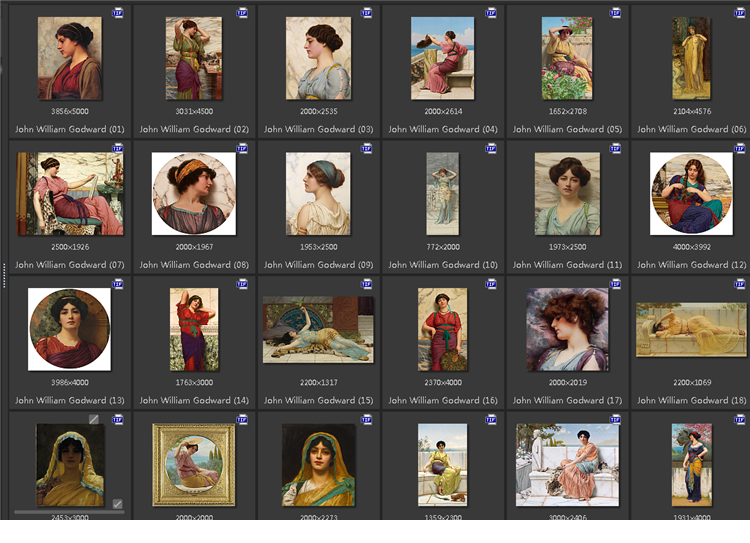This screenshot has width=750, height=543.
Task: Click the dimensions text 2000x2535
Action: click(319, 111)
